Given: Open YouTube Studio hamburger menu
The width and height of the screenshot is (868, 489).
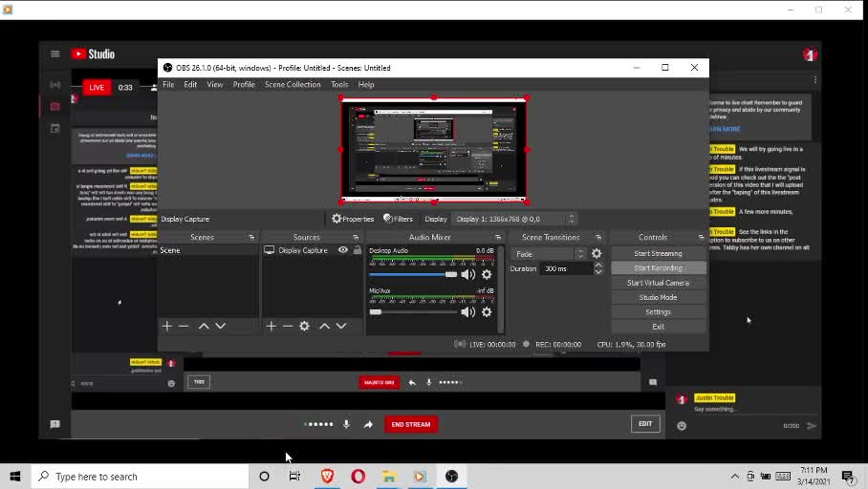Looking at the screenshot, I should pyautogui.click(x=54, y=53).
